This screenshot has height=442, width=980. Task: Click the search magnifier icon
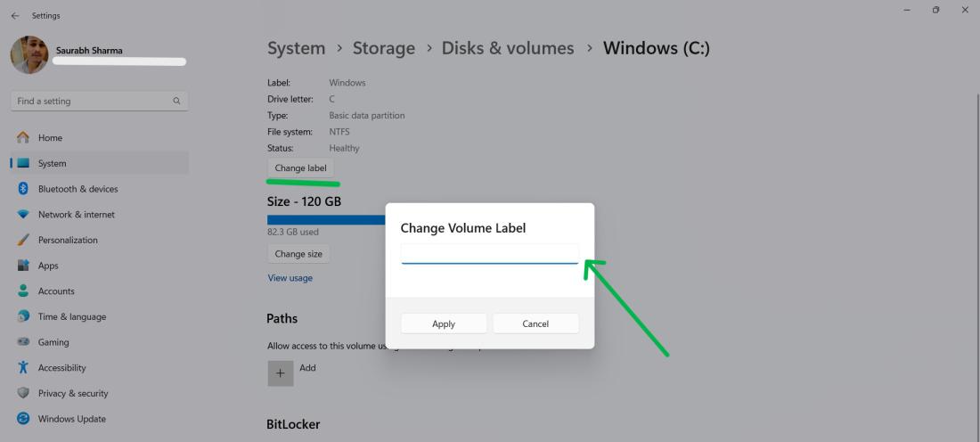[x=176, y=102]
